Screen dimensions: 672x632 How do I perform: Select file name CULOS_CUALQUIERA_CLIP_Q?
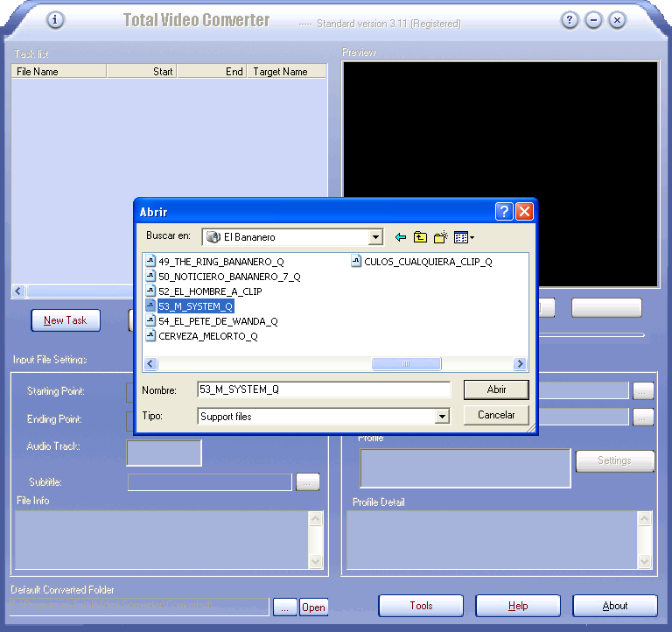(428, 262)
